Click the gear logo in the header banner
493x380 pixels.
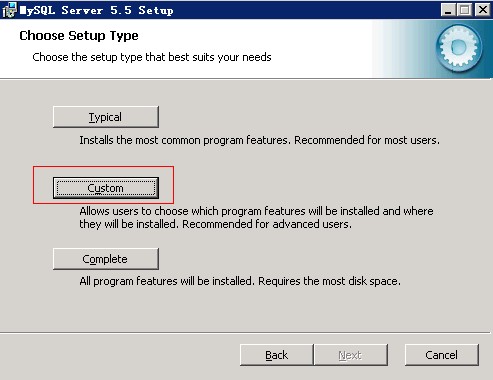click(459, 48)
